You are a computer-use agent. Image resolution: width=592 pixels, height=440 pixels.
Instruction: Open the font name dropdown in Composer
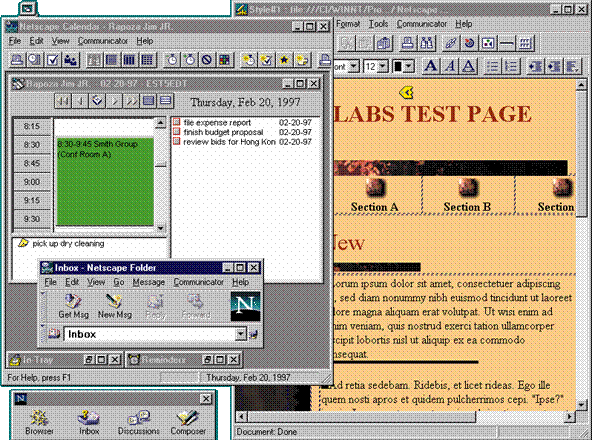[353, 66]
